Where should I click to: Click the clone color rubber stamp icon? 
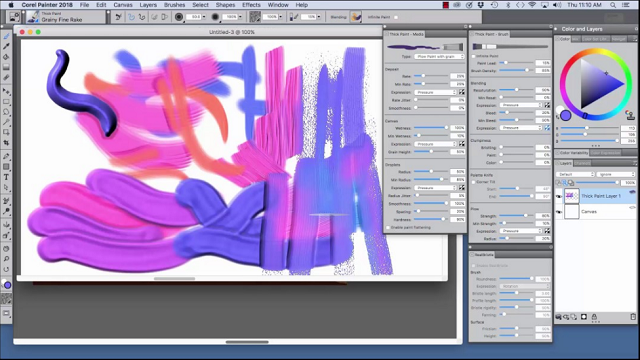tap(630, 115)
